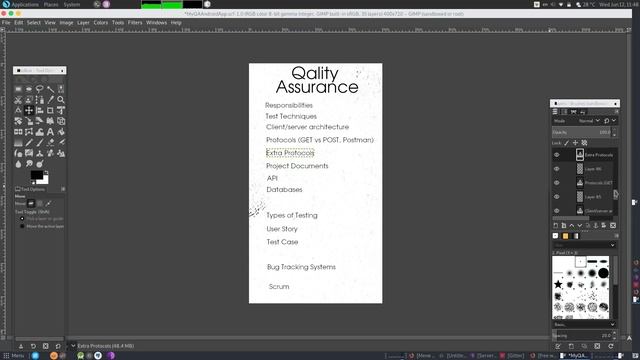Select the Free Select lasso tool
Image resolution: width=640 pixels, height=360 pixels.
tap(40, 89)
